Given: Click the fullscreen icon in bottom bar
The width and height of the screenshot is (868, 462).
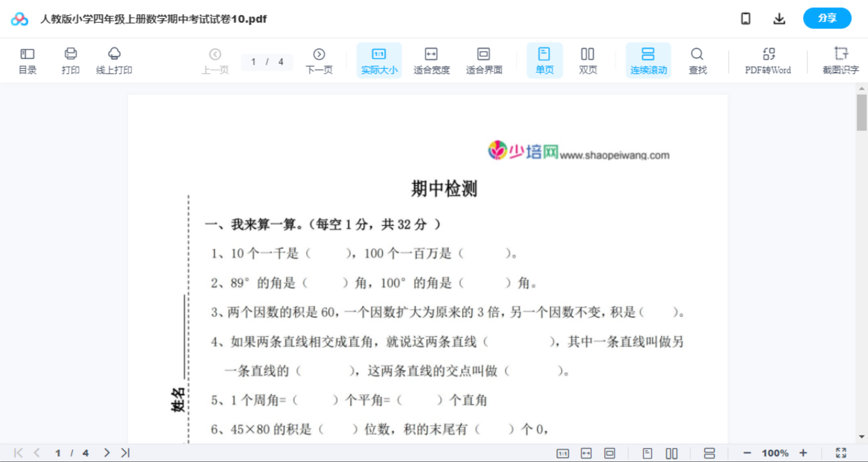Looking at the screenshot, I should (x=841, y=452).
